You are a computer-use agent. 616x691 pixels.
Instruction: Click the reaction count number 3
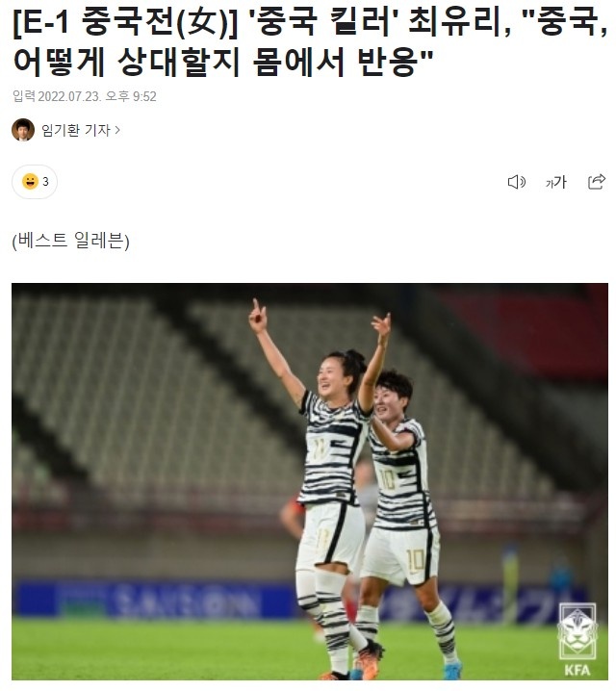[45, 182]
